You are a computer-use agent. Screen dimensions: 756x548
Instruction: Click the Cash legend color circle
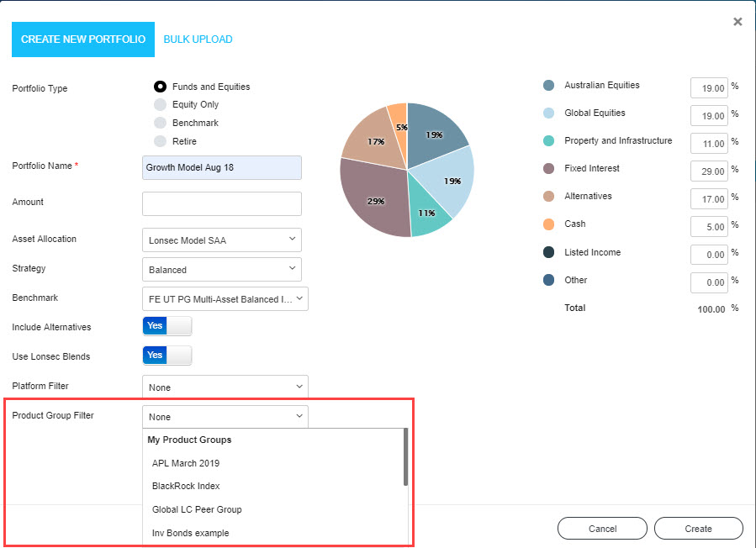(549, 224)
